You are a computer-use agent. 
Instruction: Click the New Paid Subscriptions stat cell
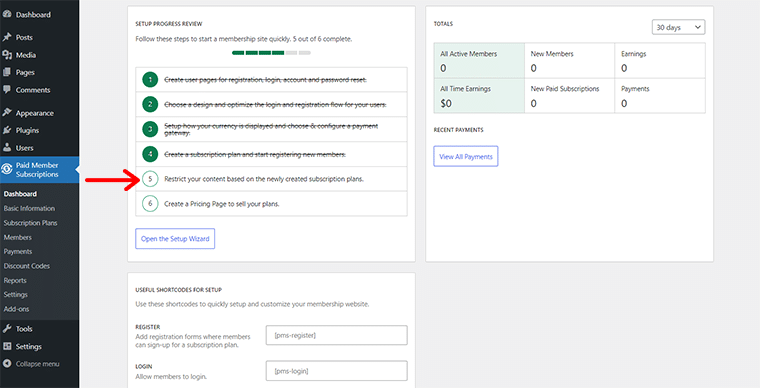click(570, 95)
